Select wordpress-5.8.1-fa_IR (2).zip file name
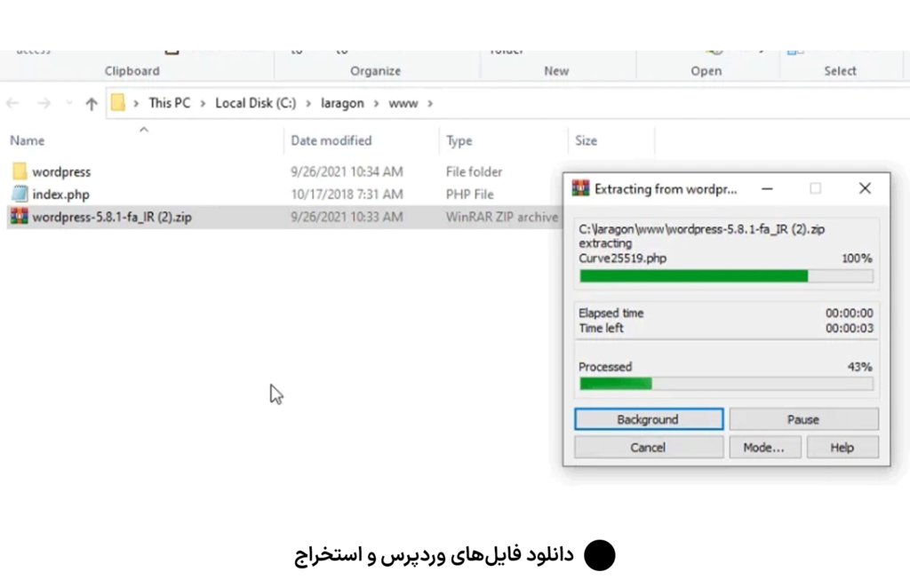Screen dimensions: 910x588 coord(112,217)
